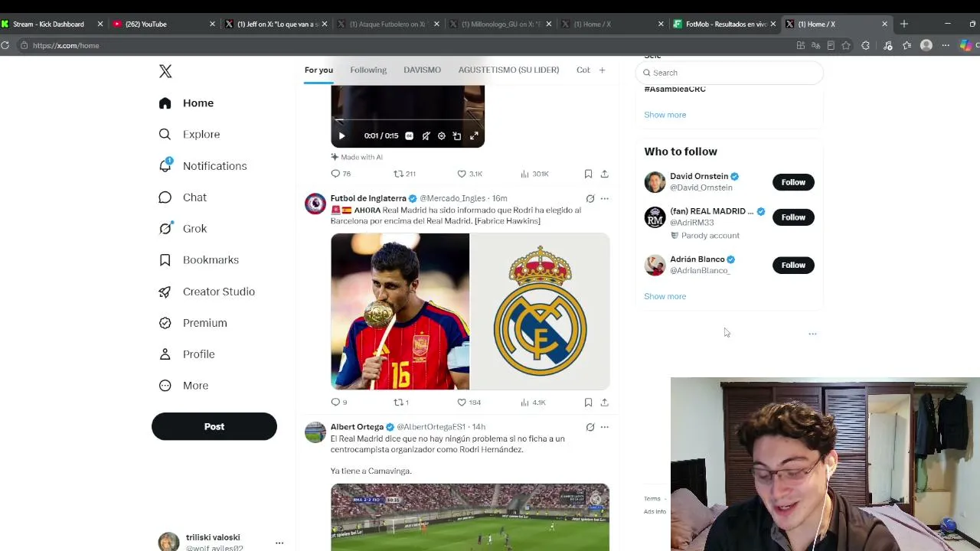The width and height of the screenshot is (980, 551).
Task: Repost the post with 211 reposts
Action: coord(404,174)
